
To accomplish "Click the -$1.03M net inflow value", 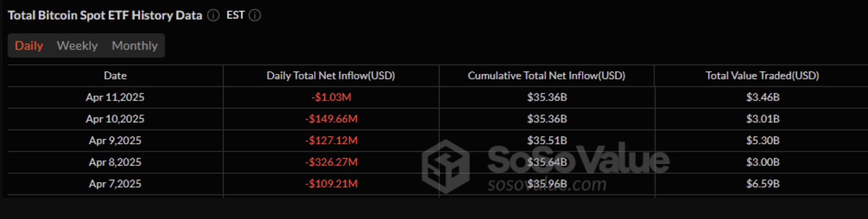I will coord(331,97).
